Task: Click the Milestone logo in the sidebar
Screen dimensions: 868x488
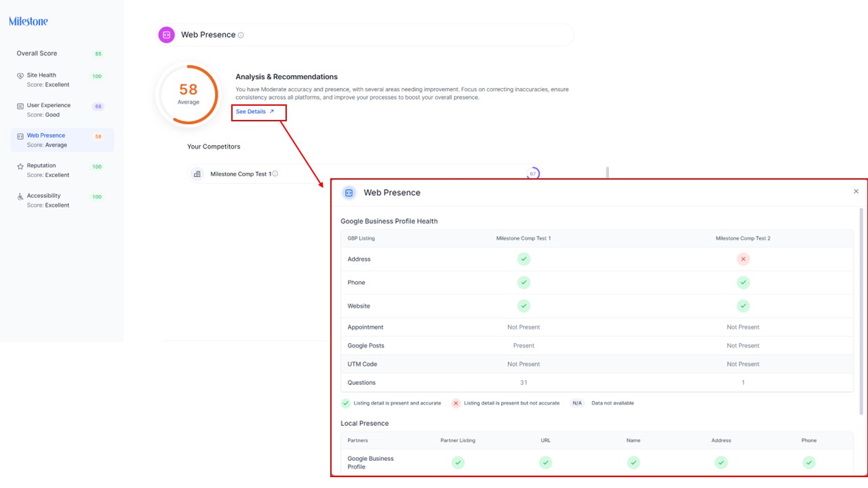Action: coord(28,21)
